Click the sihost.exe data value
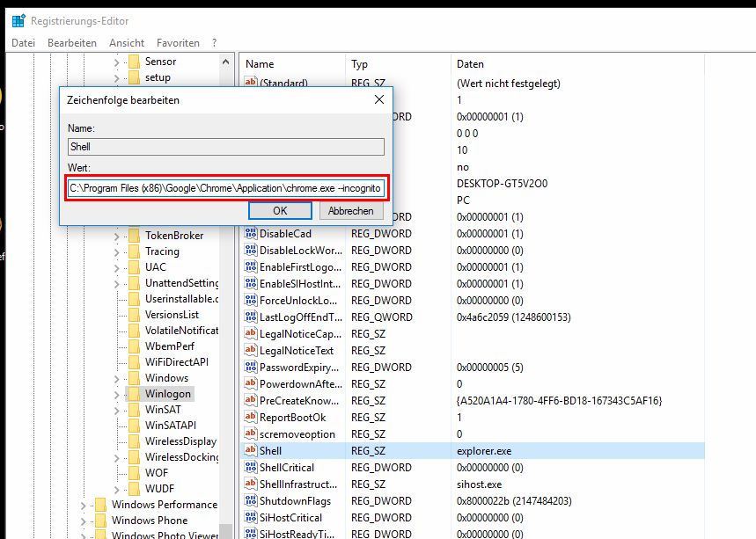The image size is (756, 539). pyautogui.click(x=480, y=484)
